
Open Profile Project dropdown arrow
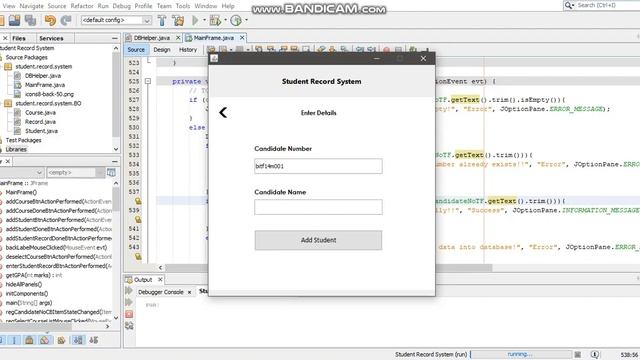click(246, 20)
